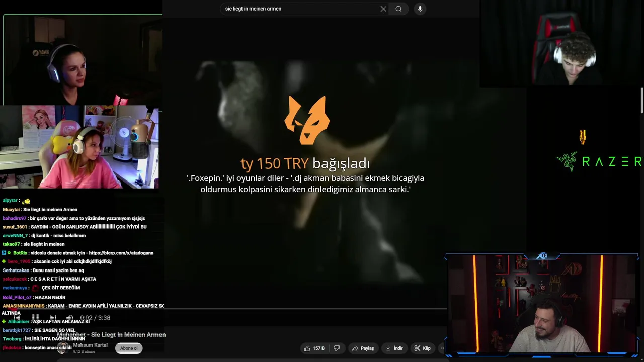Dislike the video with thumbs down icon
The height and width of the screenshot is (362, 644).
337,348
